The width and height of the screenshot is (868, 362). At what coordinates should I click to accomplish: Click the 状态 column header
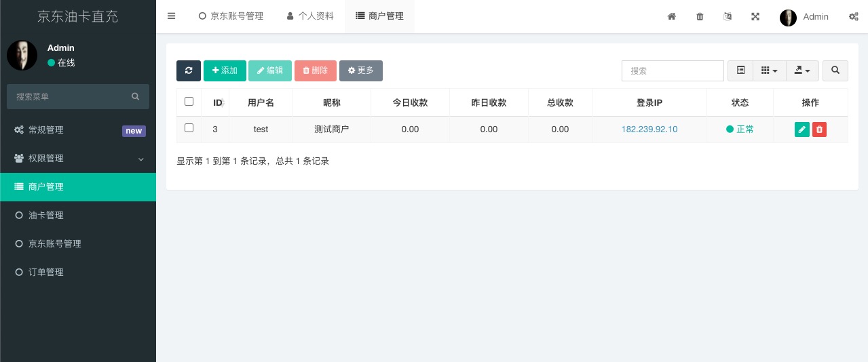click(x=740, y=103)
